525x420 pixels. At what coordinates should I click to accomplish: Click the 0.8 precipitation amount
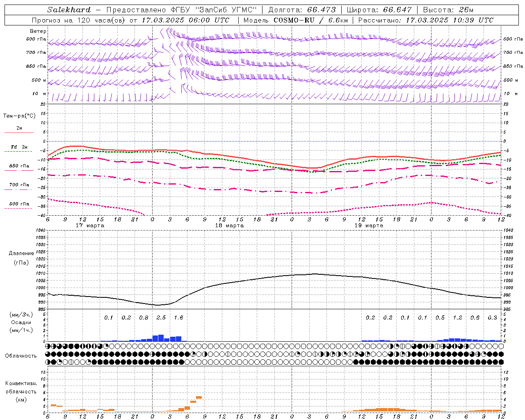[x=144, y=318]
